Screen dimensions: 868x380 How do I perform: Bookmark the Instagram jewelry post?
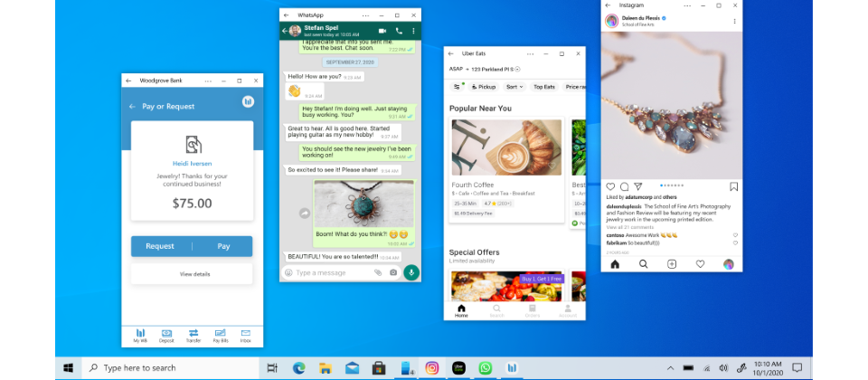pos(733,186)
